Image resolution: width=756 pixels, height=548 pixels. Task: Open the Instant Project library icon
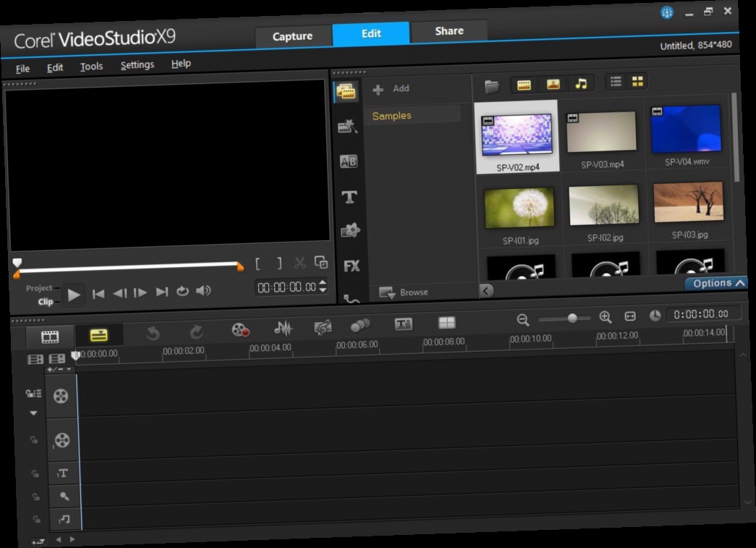pyautogui.click(x=348, y=127)
